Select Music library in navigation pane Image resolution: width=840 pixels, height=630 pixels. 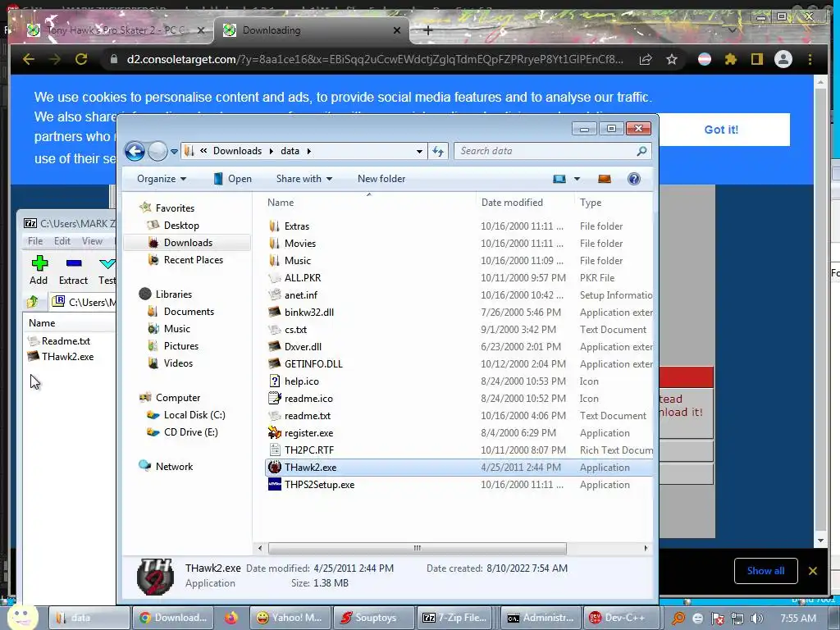click(177, 329)
